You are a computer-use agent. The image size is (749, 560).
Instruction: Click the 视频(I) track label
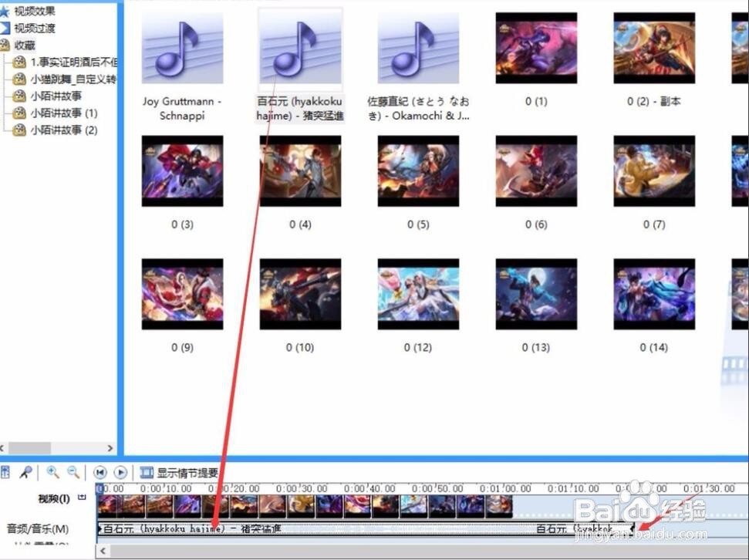click(x=53, y=499)
